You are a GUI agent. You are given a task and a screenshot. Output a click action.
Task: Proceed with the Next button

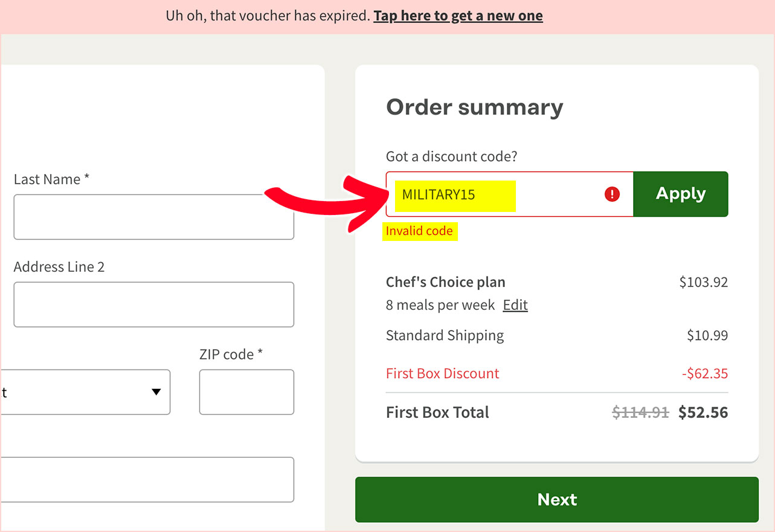point(557,499)
